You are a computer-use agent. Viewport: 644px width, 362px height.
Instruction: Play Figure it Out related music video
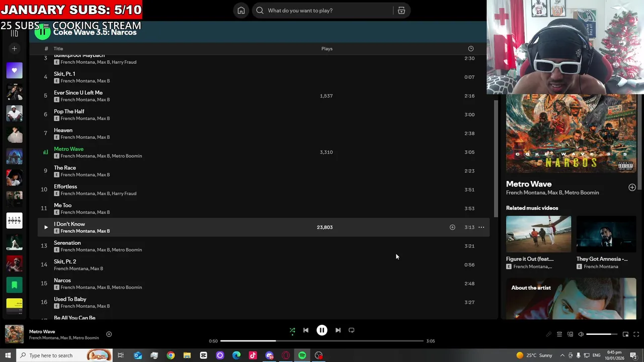[x=538, y=234]
